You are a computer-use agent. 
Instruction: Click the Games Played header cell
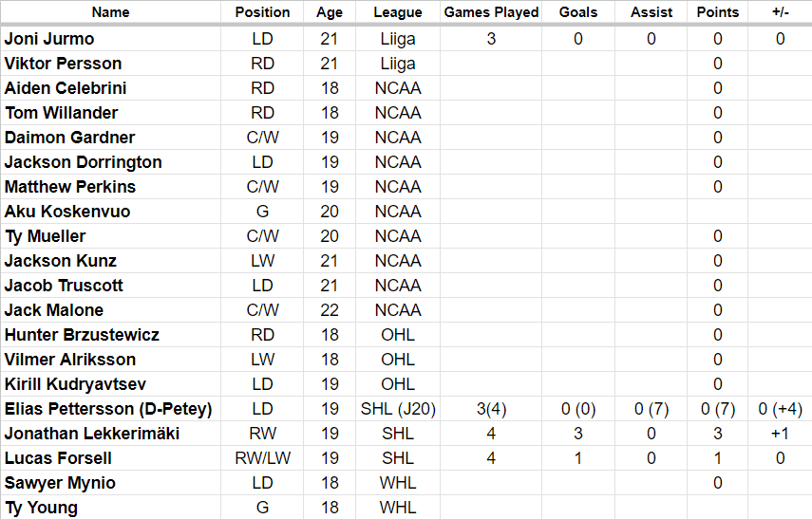[x=491, y=12]
